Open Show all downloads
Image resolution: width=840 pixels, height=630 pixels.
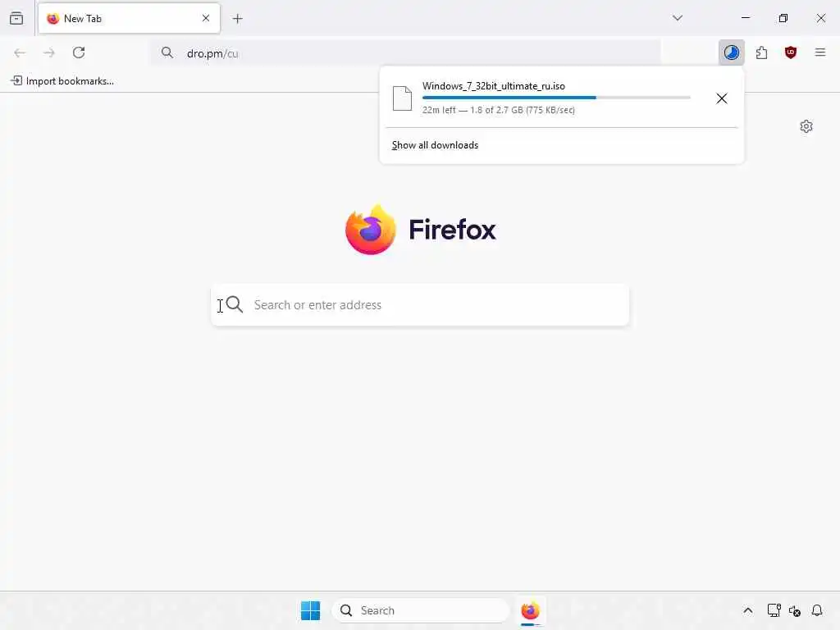435,145
